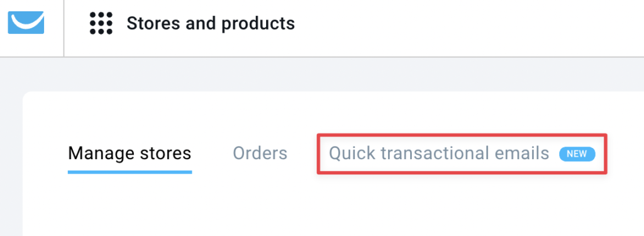Select the Manage stores tab
Image resolution: width=644 pixels, height=236 pixels.
130,154
